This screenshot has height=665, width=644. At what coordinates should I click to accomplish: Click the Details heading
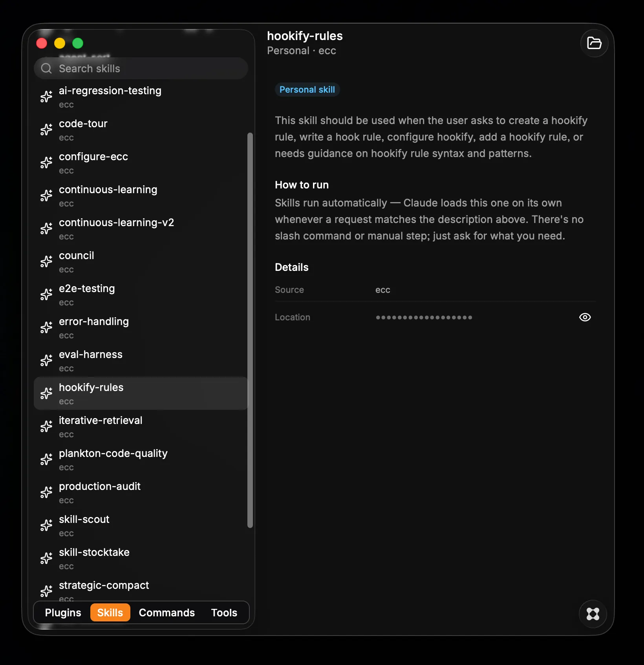pyautogui.click(x=292, y=267)
